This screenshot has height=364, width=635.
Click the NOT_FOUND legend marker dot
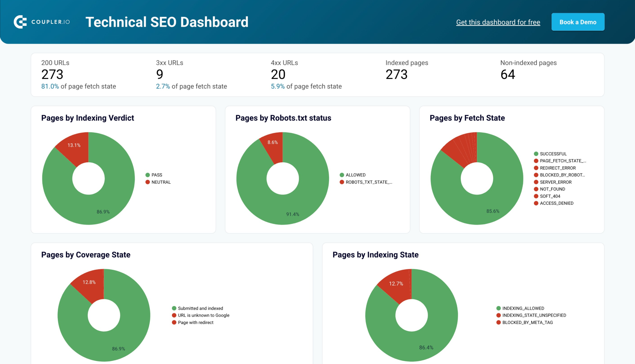coord(536,189)
